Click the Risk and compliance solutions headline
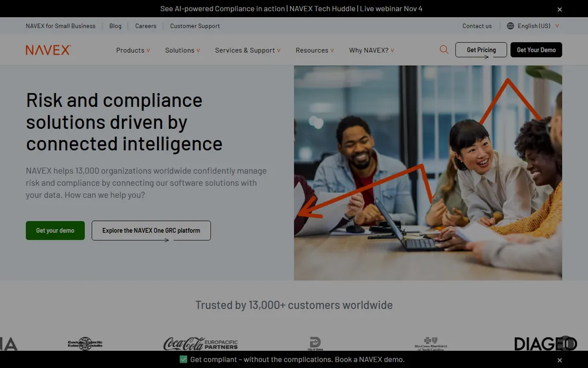588x368 pixels. click(124, 122)
